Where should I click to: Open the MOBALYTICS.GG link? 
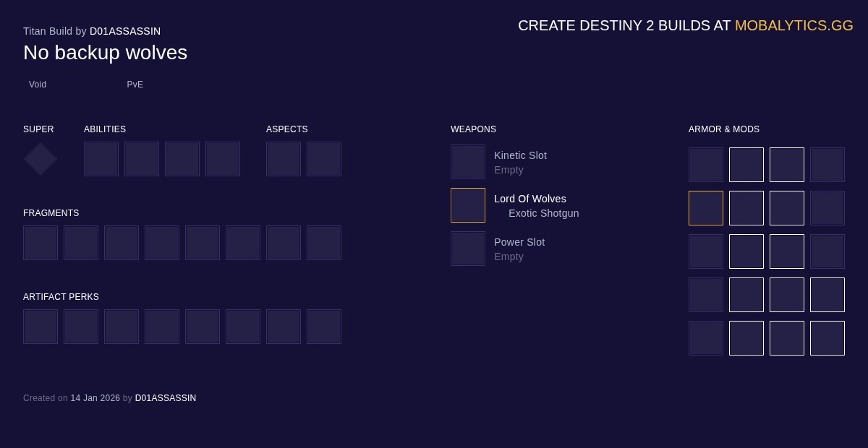[794, 25]
